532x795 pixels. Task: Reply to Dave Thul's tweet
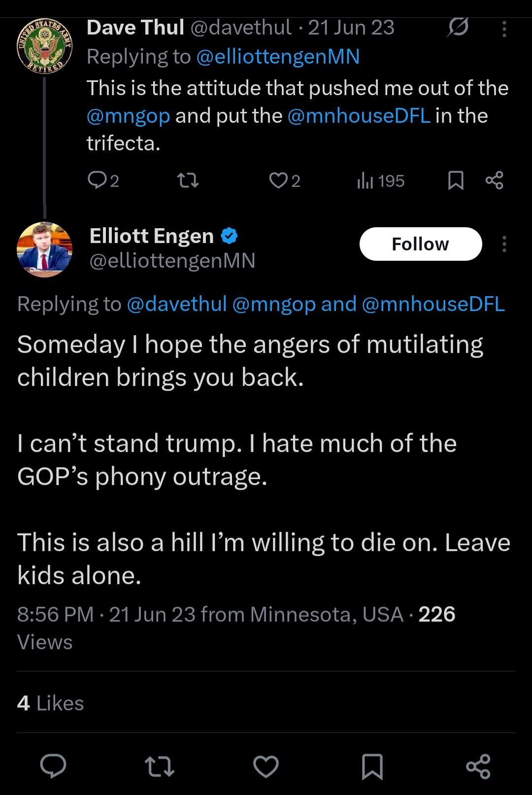97,180
